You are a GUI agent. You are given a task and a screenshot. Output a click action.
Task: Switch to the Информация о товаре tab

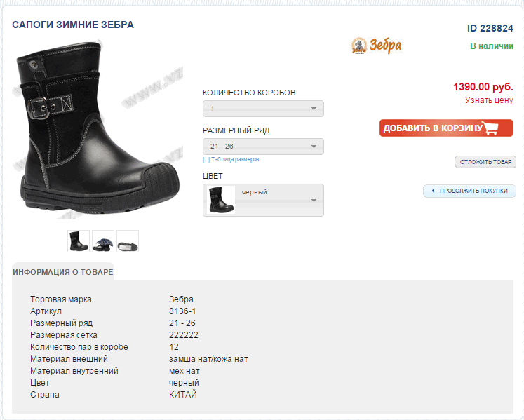point(63,272)
